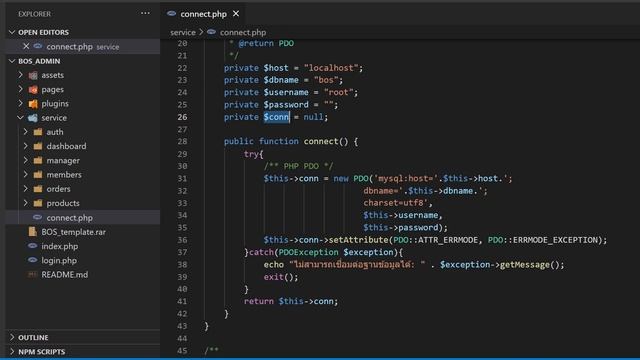The image size is (640, 360).
Task: Expand the manager folder chevron
Action: pos(26,160)
